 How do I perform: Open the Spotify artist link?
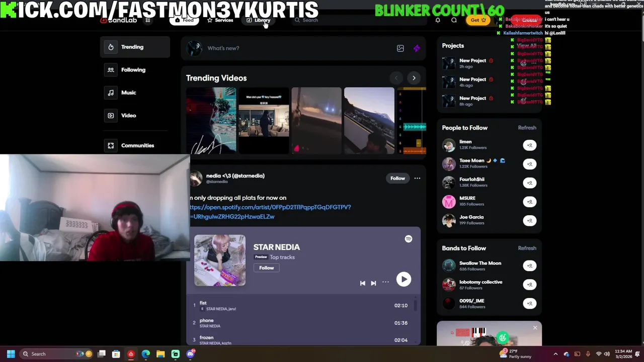point(271,212)
